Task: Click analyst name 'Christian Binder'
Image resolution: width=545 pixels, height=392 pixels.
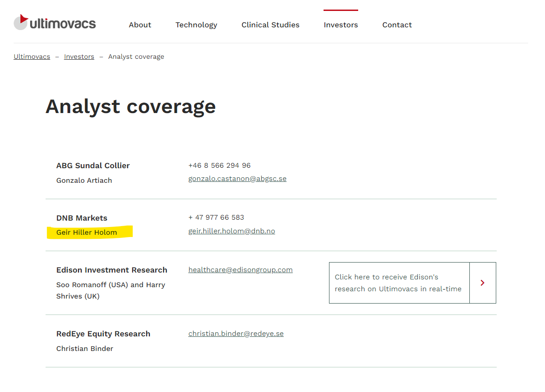Action: (x=85, y=349)
